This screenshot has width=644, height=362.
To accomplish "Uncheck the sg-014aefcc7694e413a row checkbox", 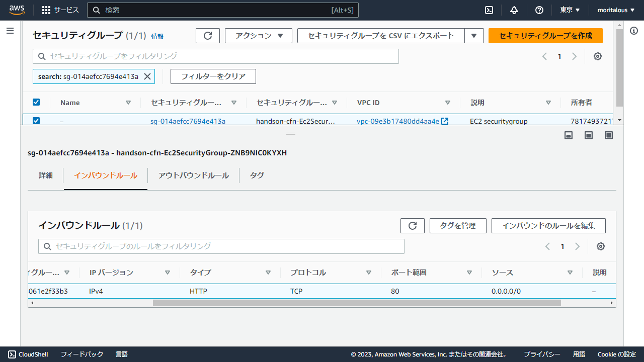I will click(x=36, y=121).
